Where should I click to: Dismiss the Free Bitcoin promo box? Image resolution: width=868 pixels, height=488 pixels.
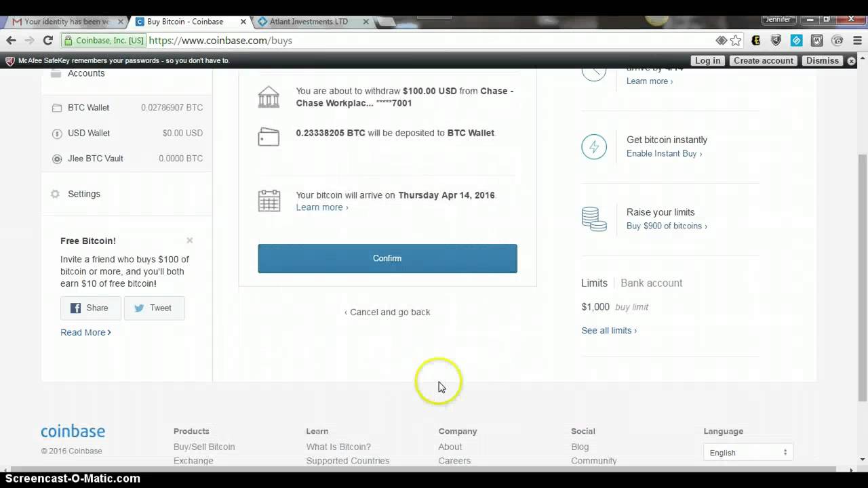[x=190, y=241]
